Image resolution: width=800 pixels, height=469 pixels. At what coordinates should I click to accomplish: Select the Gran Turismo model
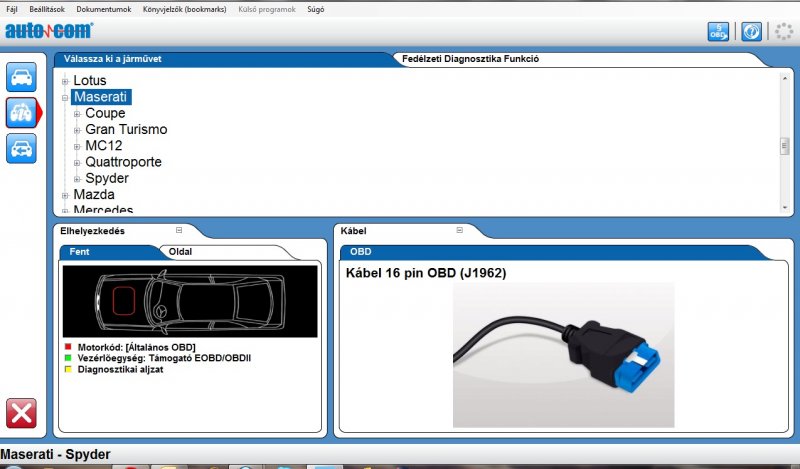(x=126, y=130)
